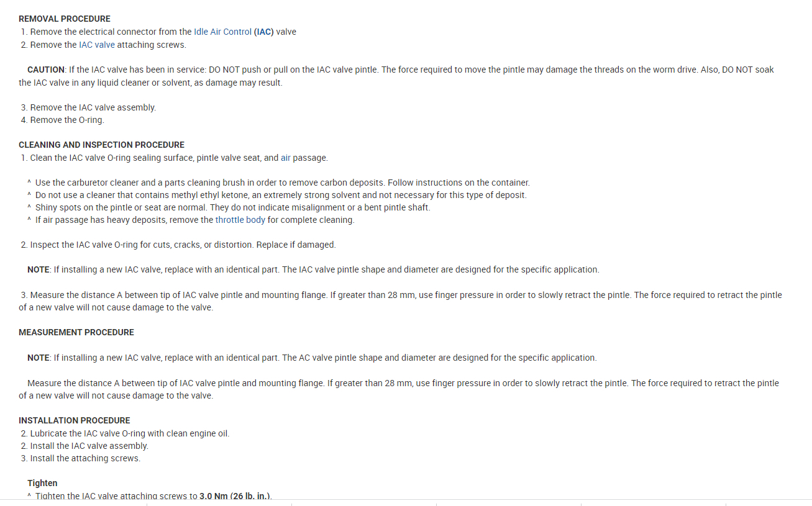Click the INSTALLATION PROCEDURE heading
The image size is (812, 506).
pos(75,420)
